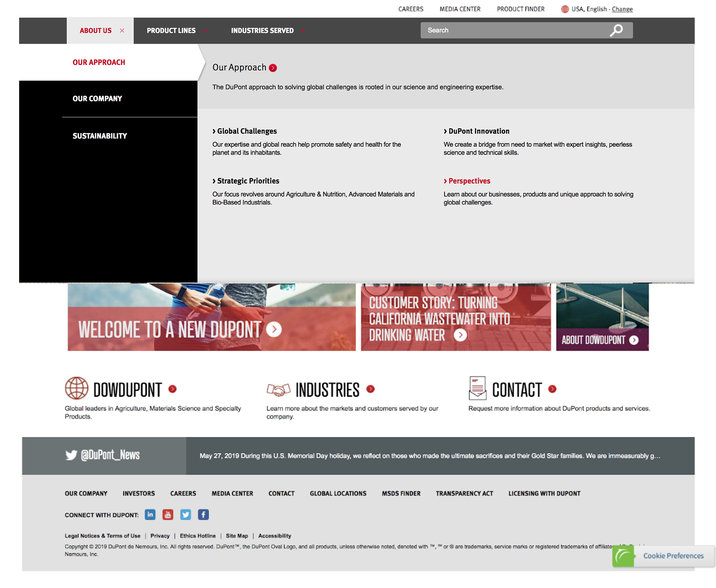Viewport: 716px width, 588px height.
Task: Open footer Investors link
Action: coord(139,493)
